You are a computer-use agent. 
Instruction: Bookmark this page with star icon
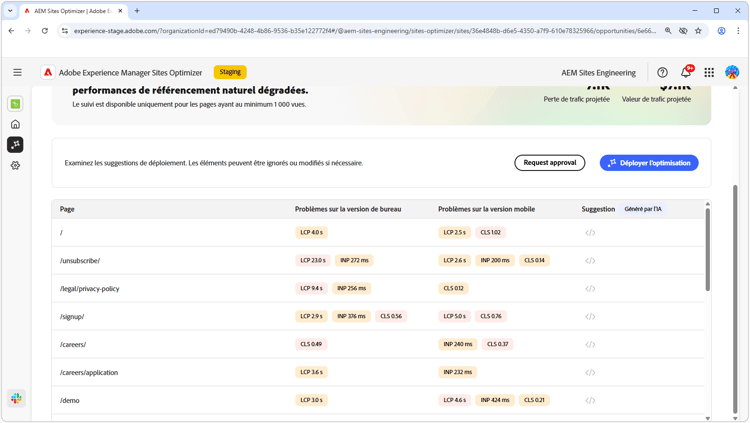(698, 31)
